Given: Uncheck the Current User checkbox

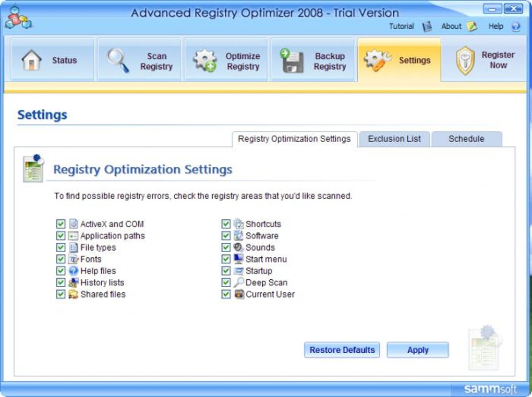Looking at the screenshot, I should tap(226, 294).
